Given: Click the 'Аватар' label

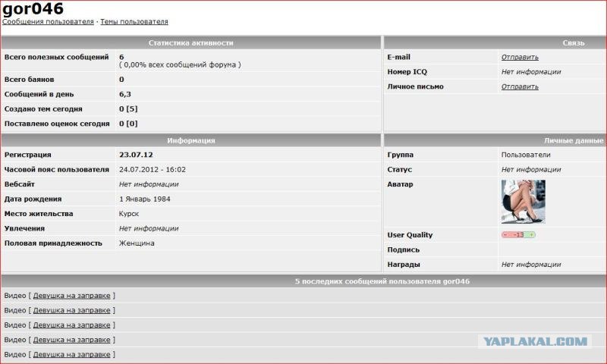Looking at the screenshot, I should 401,184.
